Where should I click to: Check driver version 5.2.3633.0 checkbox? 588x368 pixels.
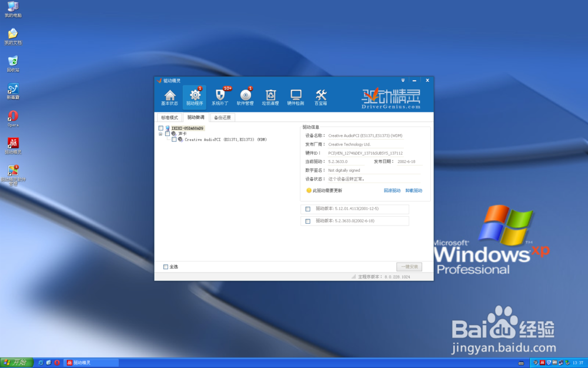pyautogui.click(x=308, y=221)
